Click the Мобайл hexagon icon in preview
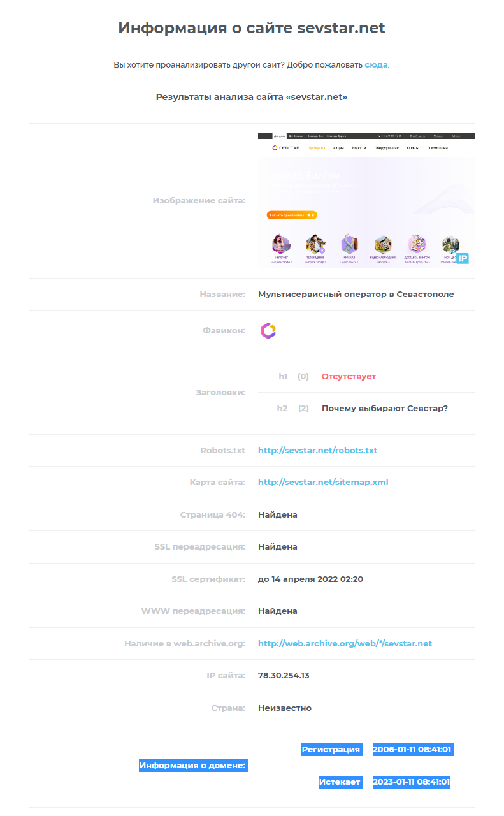504x816 pixels. click(x=349, y=244)
